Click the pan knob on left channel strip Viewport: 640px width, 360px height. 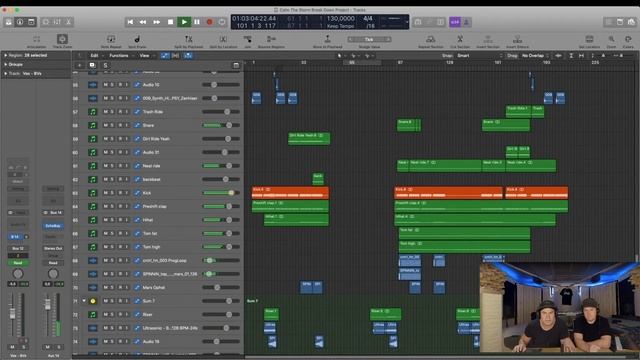pyautogui.click(x=18, y=274)
